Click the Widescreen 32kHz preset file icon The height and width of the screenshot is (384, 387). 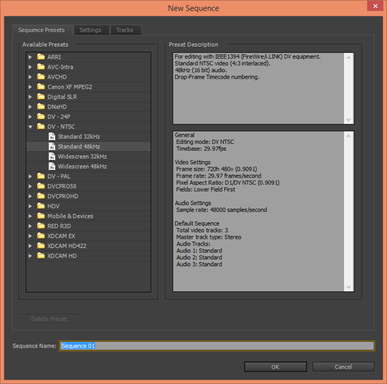[x=52, y=156]
